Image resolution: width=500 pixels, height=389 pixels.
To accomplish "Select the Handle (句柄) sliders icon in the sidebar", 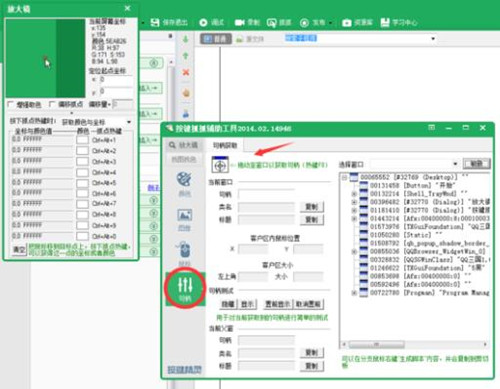I will 185,289.
